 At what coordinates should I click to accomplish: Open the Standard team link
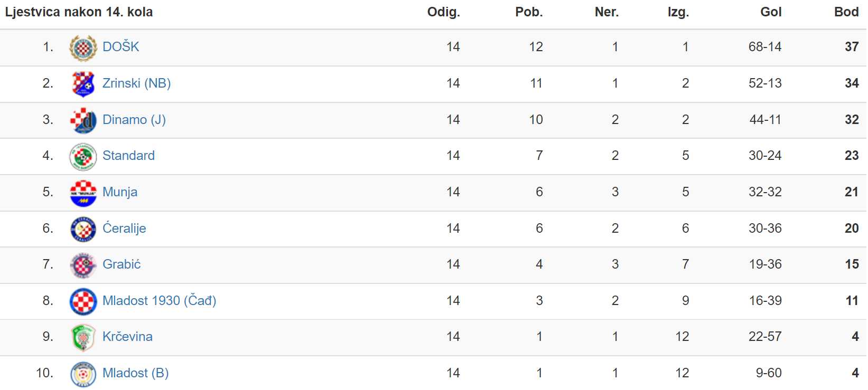coord(128,156)
